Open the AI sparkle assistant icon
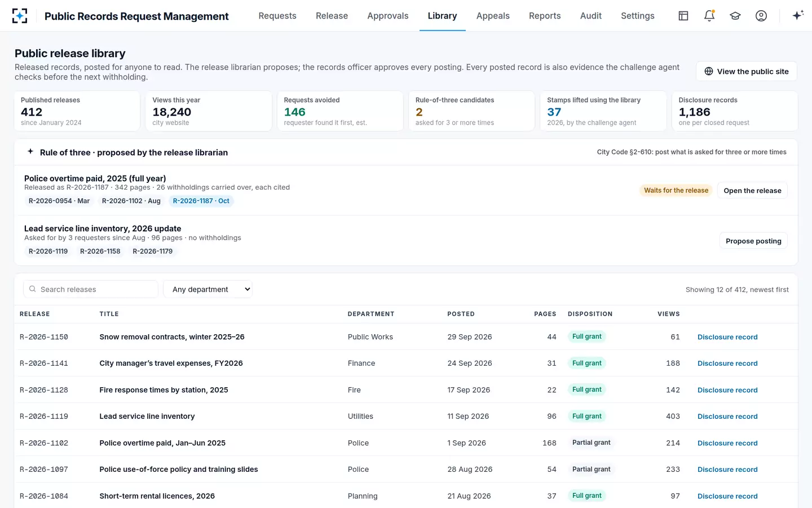 point(797,16)
